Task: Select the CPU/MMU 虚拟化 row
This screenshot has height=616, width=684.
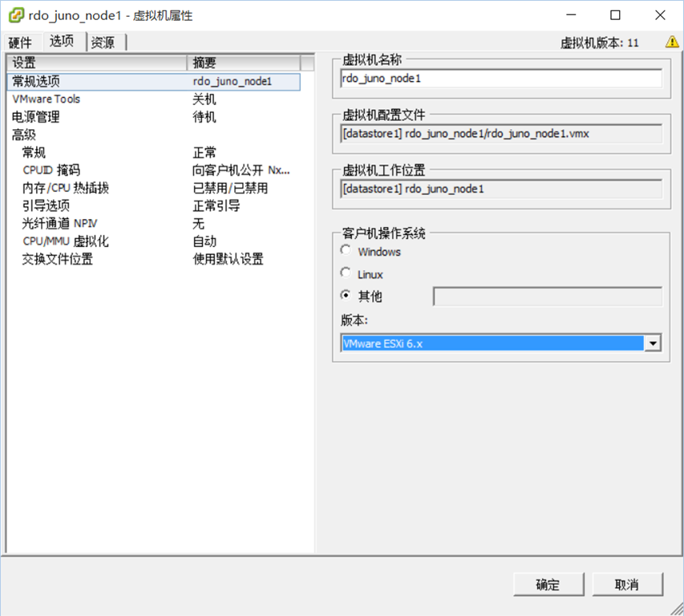Action: coord(154,241)
